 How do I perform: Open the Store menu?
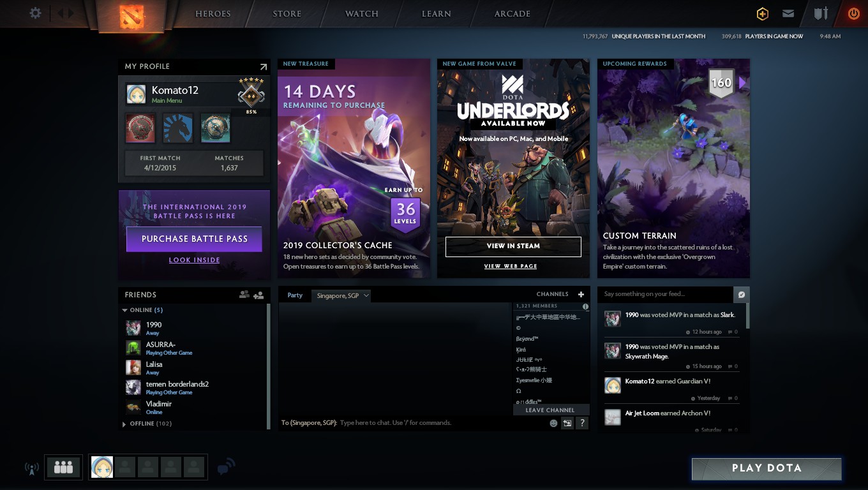pyautogui.click(x=287, y=14)
